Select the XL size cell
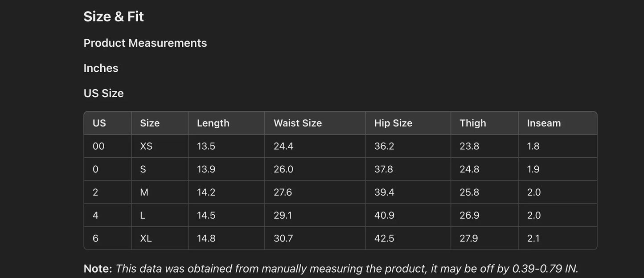644x278 pixels. 146,238
